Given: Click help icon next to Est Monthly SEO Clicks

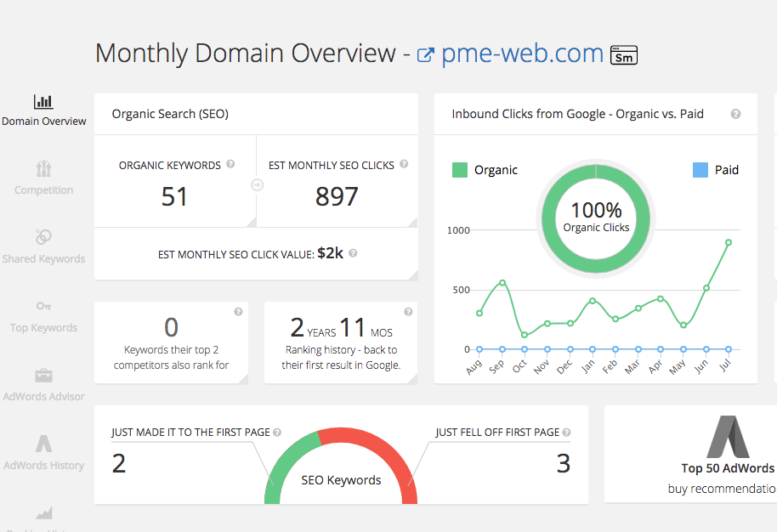Looking at the screenshot, I should [x=404, y=164].
